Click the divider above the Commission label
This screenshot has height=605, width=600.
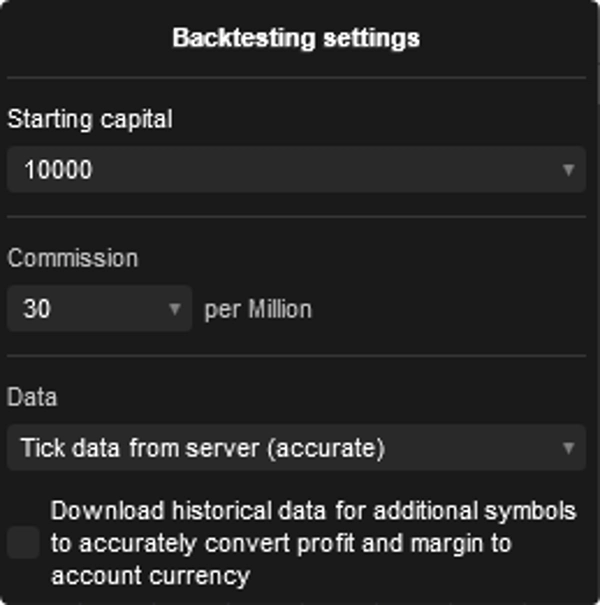[296, 216]
